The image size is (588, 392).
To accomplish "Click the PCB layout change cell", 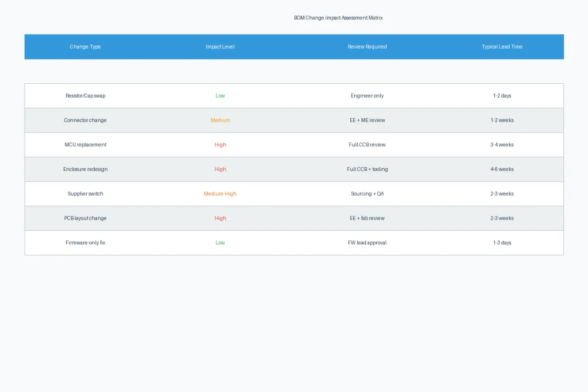I will click(x=85, y=218).
